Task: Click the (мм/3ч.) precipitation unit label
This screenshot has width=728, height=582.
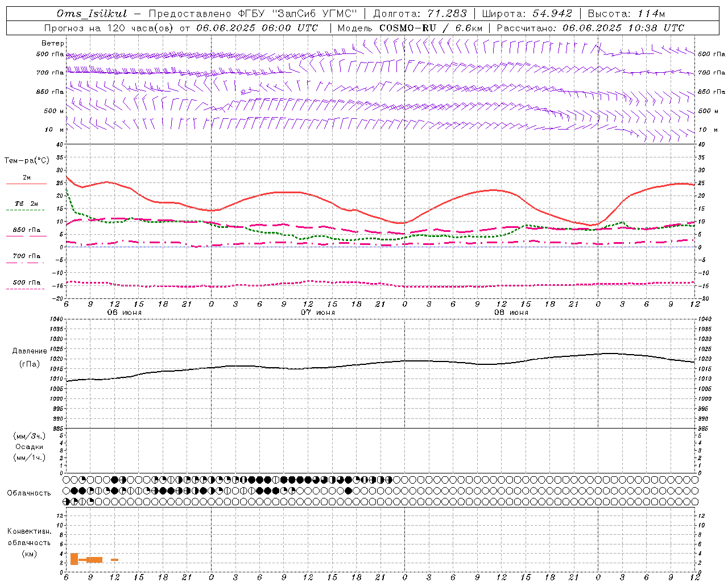Action: (x=30, y=436)
